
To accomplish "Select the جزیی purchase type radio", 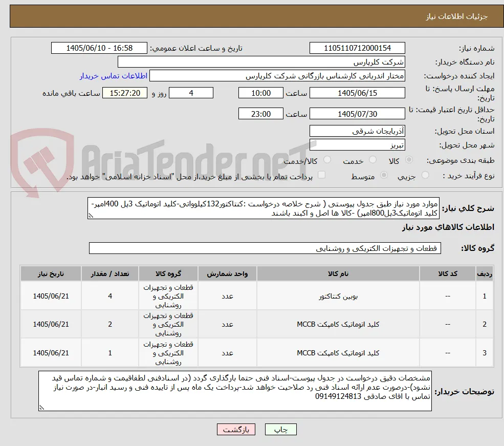I will [425, 175].
